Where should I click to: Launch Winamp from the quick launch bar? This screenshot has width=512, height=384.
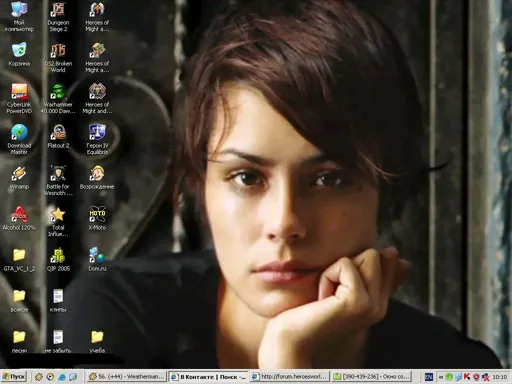[39, 377]
